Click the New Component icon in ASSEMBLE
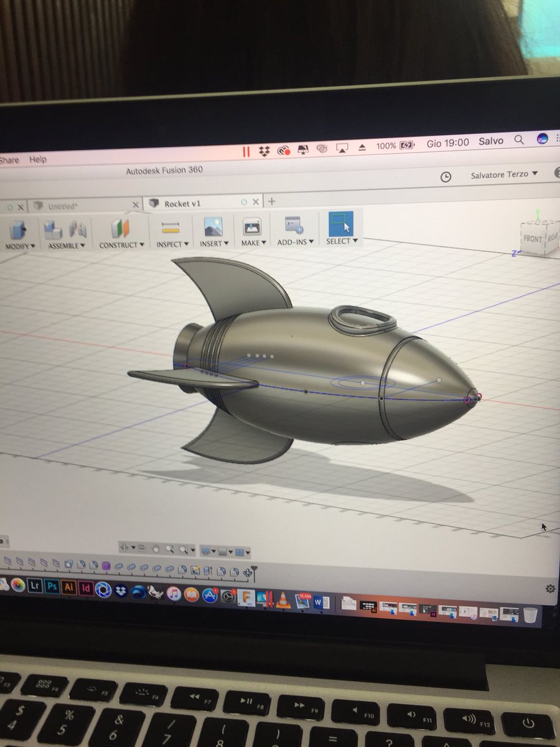Screen dimensions: 560x747 click(x=52, y=230)
